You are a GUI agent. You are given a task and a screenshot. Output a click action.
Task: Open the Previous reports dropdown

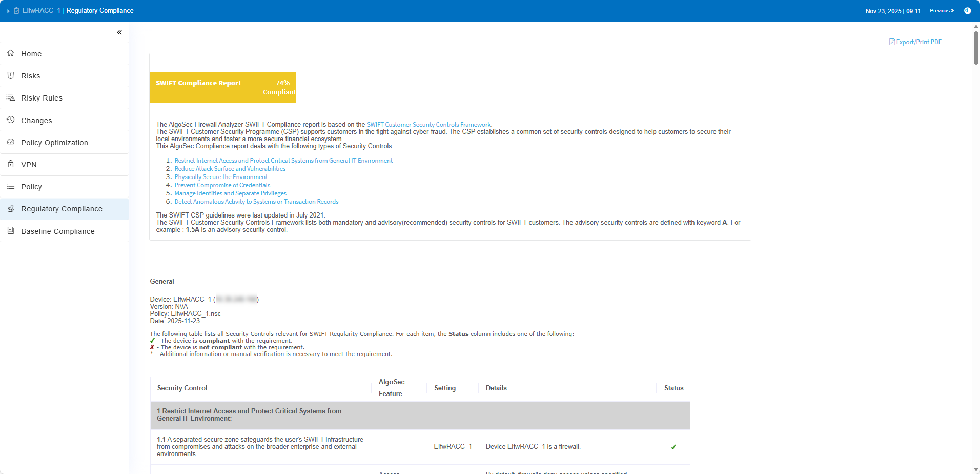942,11
